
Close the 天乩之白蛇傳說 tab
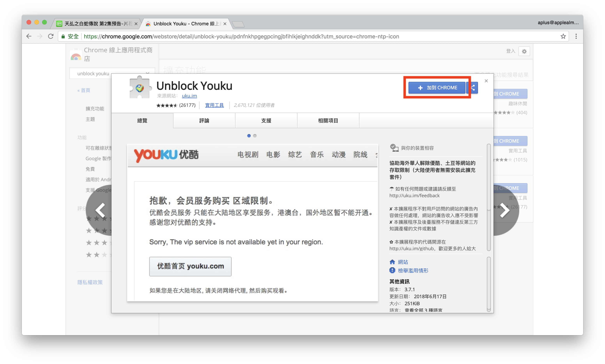(x=136, y=24)
